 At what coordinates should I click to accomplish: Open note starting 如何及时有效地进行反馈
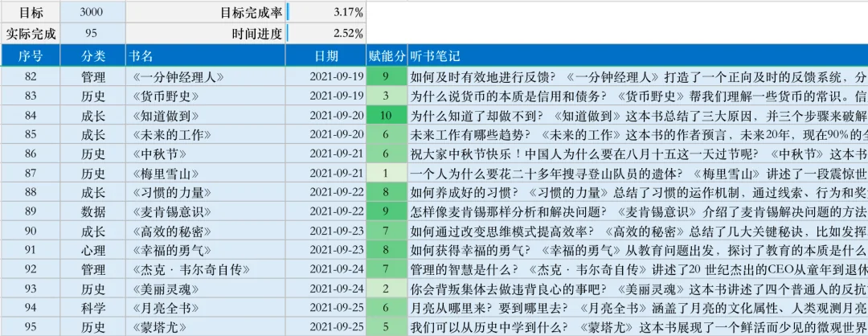click(637, 76)
